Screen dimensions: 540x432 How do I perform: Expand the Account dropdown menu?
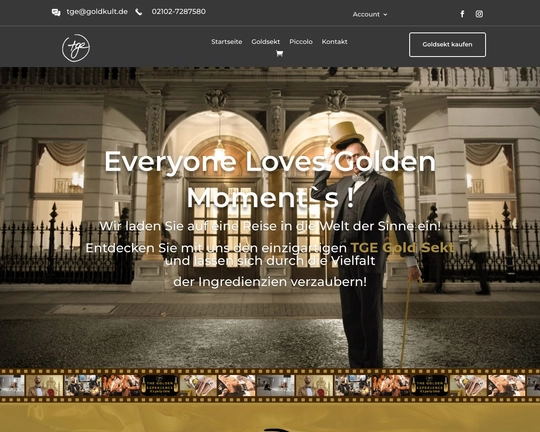(370, 14)
